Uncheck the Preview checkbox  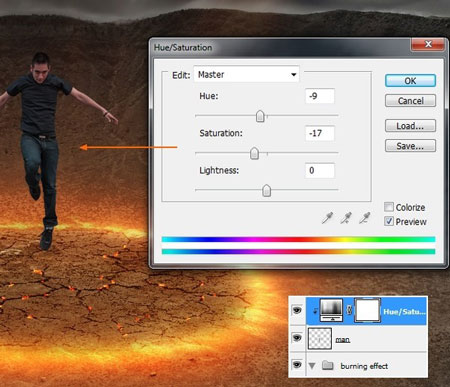[389, 221]
